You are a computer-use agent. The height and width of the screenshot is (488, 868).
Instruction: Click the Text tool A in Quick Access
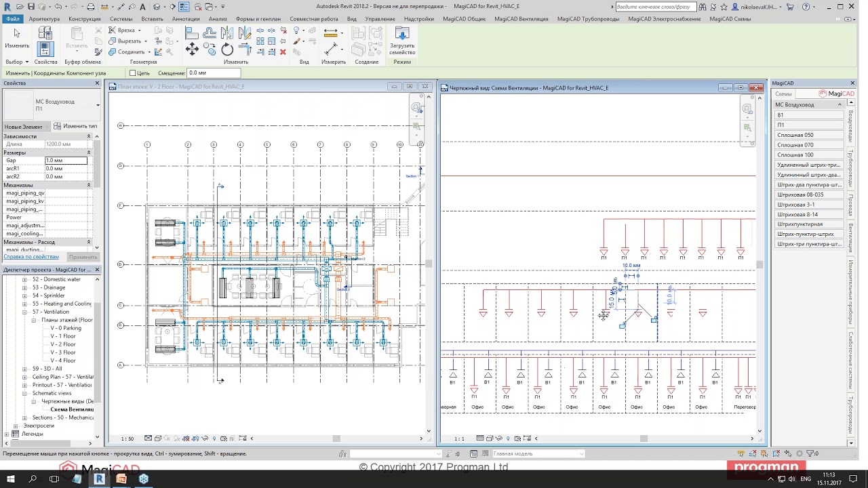point(143,7)
